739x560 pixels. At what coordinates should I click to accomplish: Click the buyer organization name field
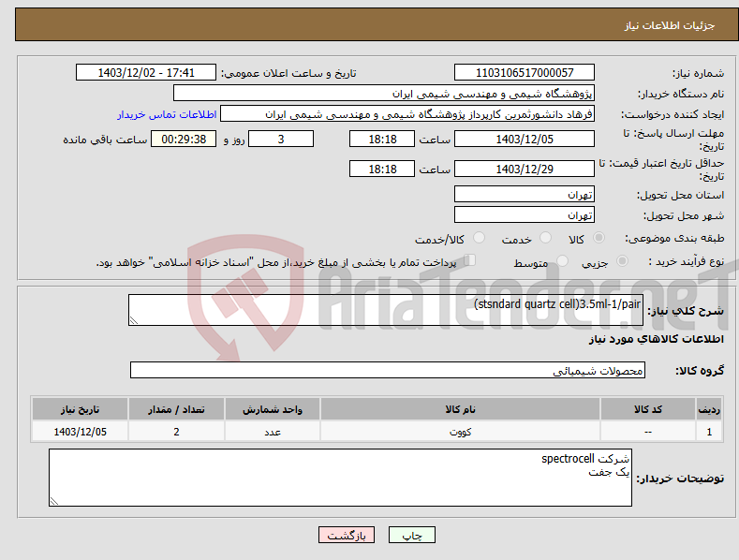click(384, 94)
